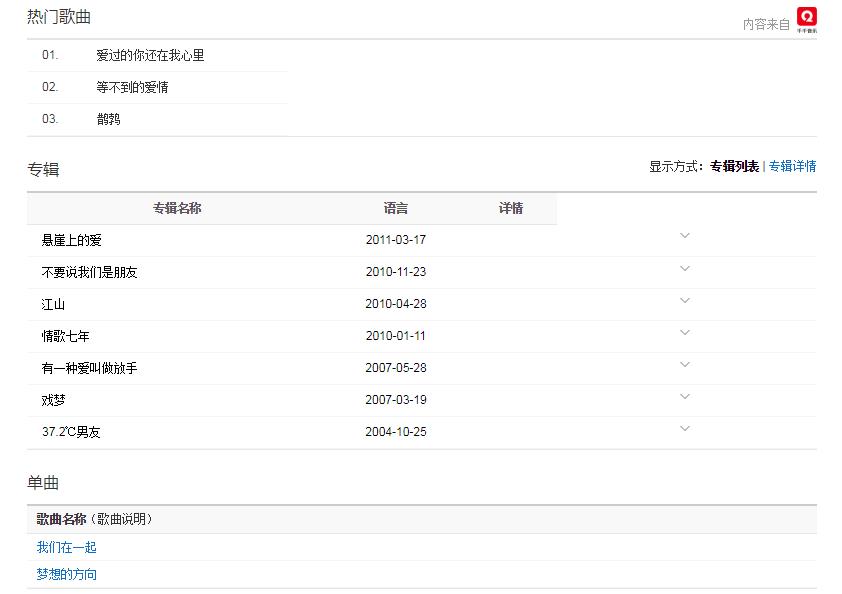Expand details for album 悬崖上的爱
Viewport: 842px width, 594px height.
coord(685,236)
